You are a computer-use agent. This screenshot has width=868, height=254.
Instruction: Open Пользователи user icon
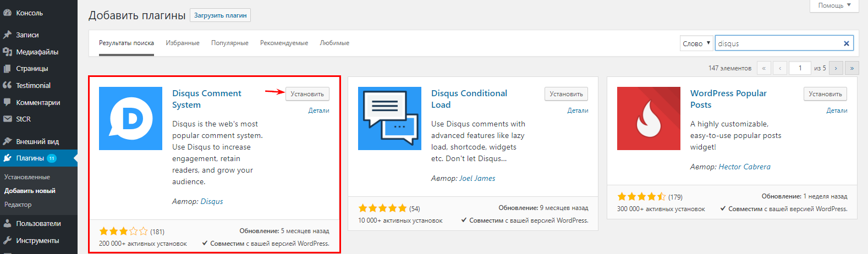coord(7,223)
